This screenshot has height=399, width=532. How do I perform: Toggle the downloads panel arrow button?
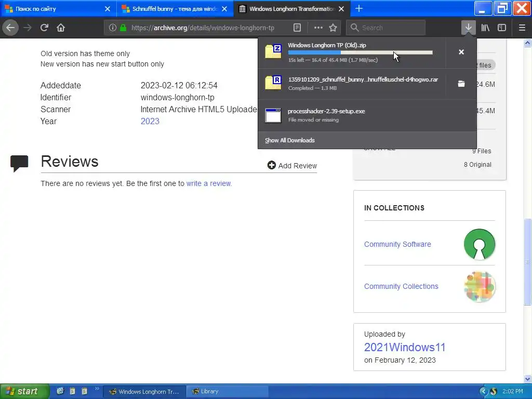(468, 28)
